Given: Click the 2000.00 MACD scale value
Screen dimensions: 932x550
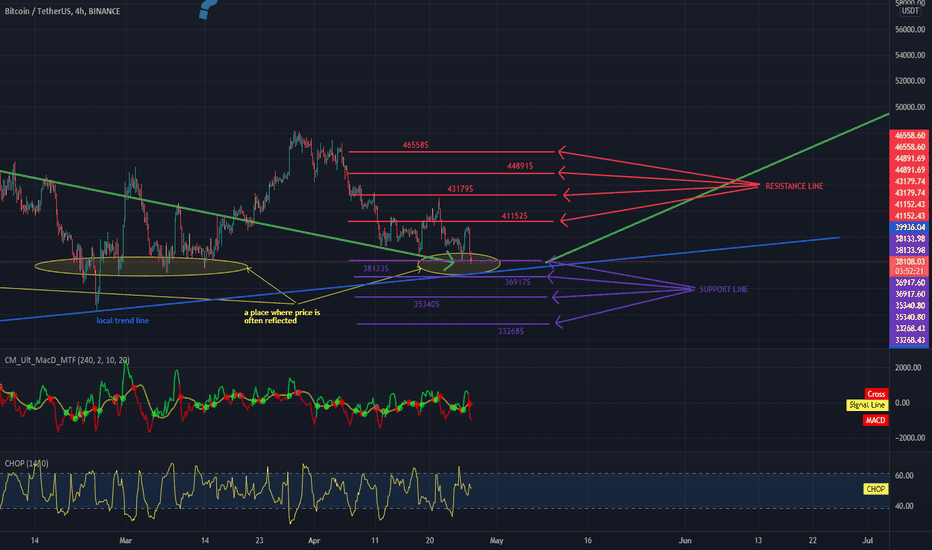Looking at the screenshot, I should click(910, 367).
